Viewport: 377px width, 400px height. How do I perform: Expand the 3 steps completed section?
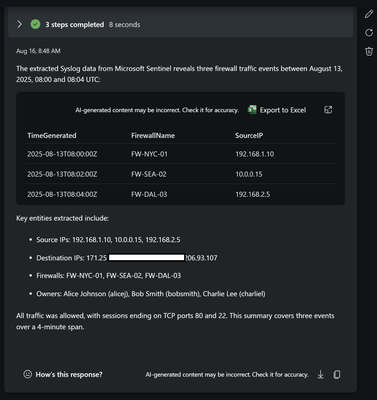tap(20, 24)
